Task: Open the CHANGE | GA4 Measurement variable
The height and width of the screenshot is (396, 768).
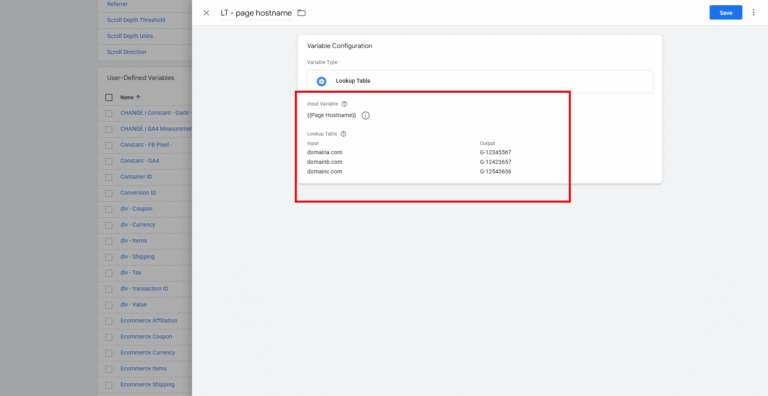Action: coord(156,129)
